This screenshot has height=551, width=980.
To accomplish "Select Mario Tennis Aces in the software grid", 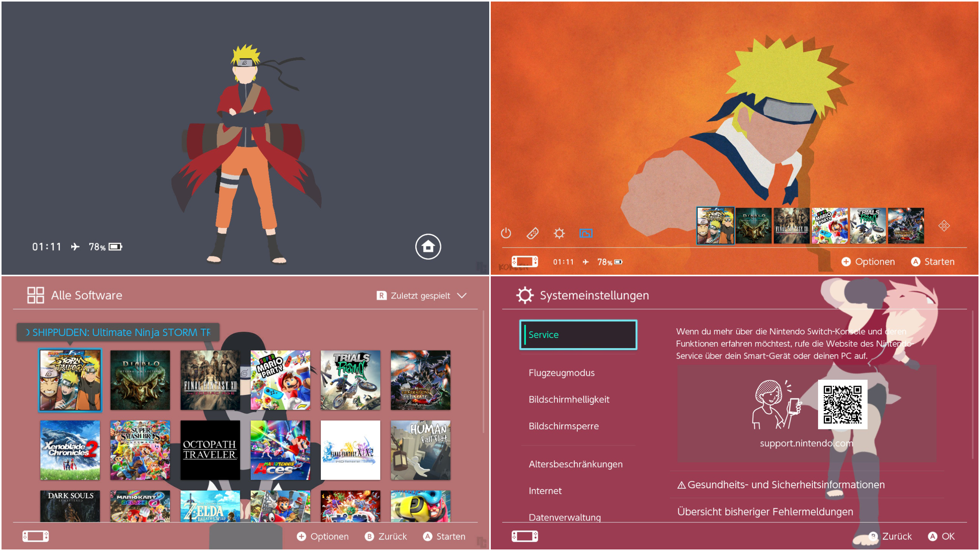I will pyautogui.click(x=280, y=450).
